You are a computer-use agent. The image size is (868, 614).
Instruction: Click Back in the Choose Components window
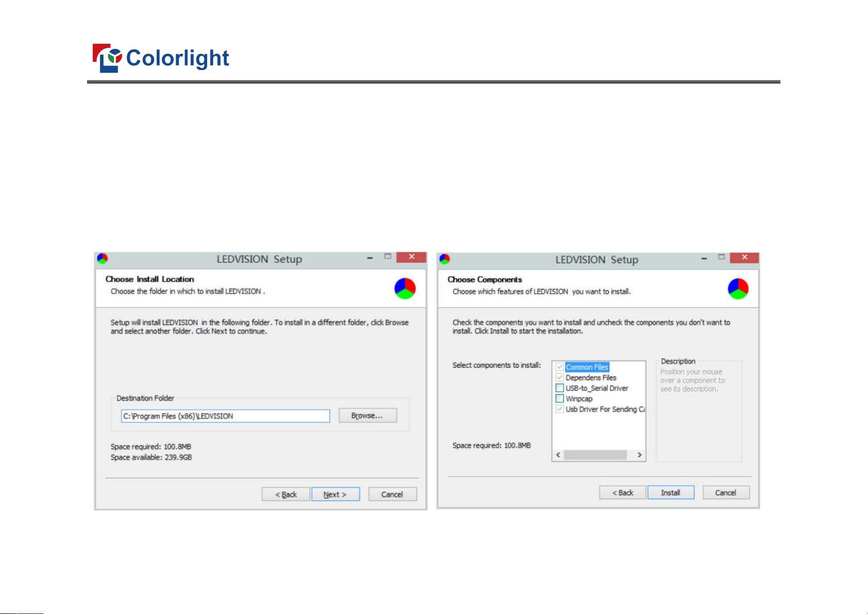pyautogui.click(x=622, y=493)
